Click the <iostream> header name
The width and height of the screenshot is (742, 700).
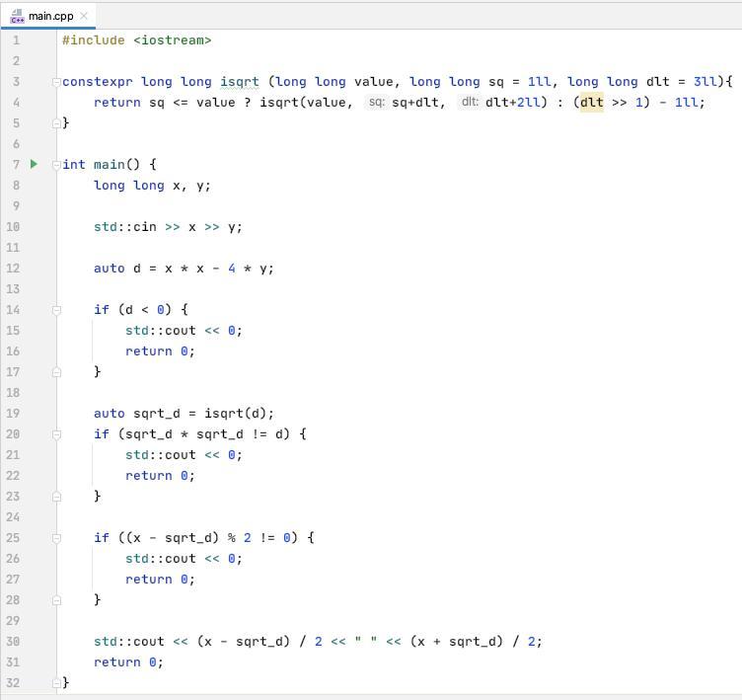173,40
